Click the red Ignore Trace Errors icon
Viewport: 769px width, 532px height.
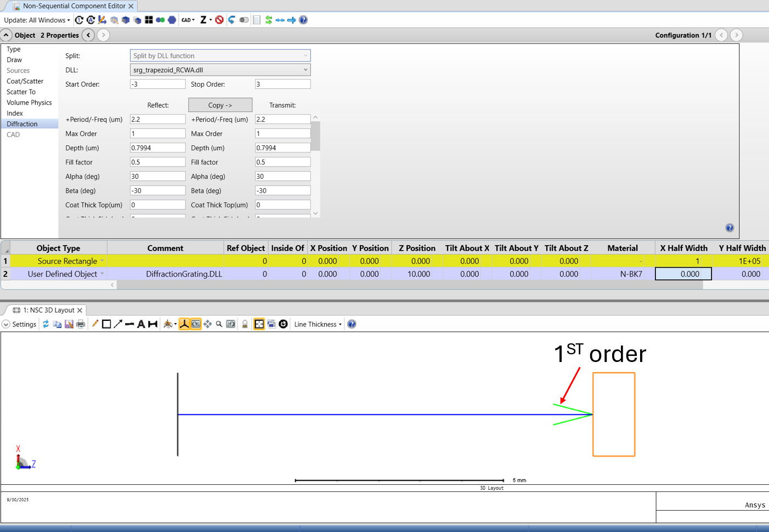pos(219,20)
